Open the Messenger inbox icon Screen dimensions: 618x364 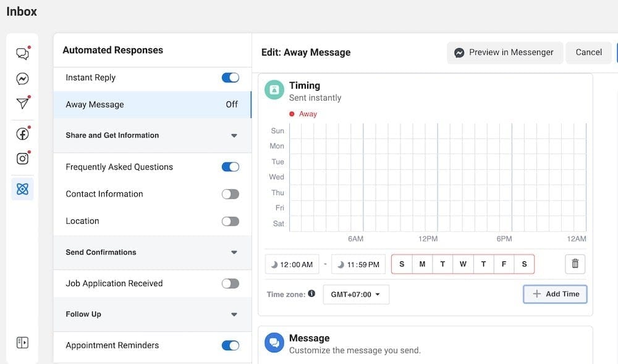tap(22, 78)
